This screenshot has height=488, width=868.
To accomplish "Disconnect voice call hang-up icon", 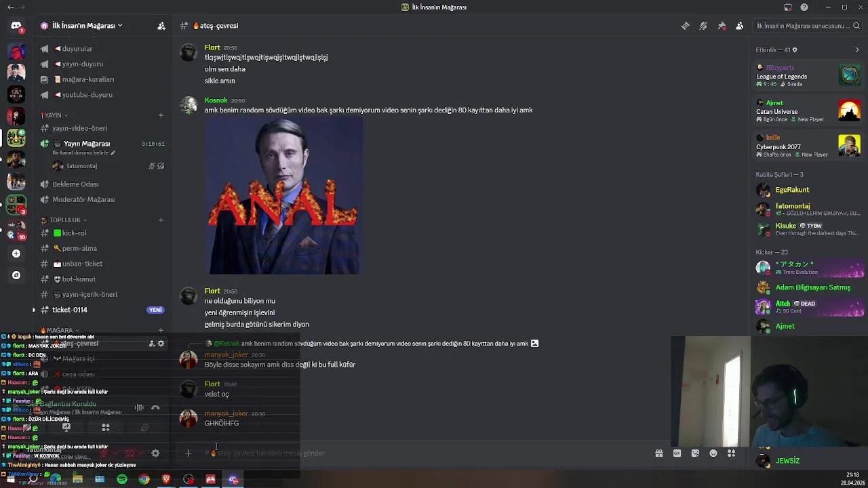I will click(155, 408).
